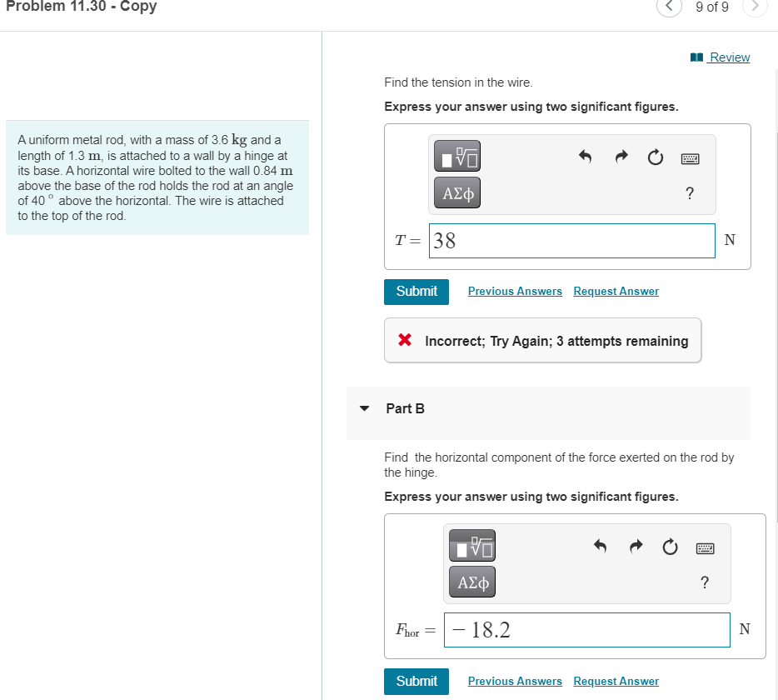The width and height of the screenshot is (778, 700).
Task: Click Request Answer in Part B
Action: (x=616, y=681)
